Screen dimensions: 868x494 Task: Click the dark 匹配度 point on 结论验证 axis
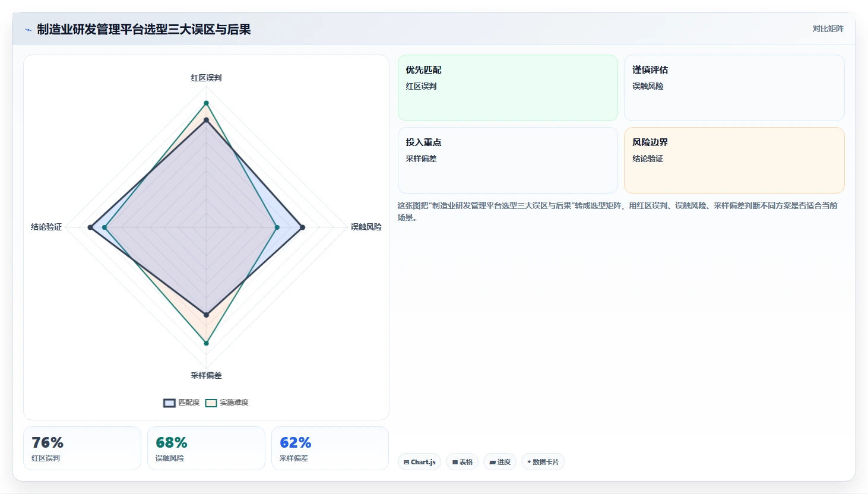[90, 227]
